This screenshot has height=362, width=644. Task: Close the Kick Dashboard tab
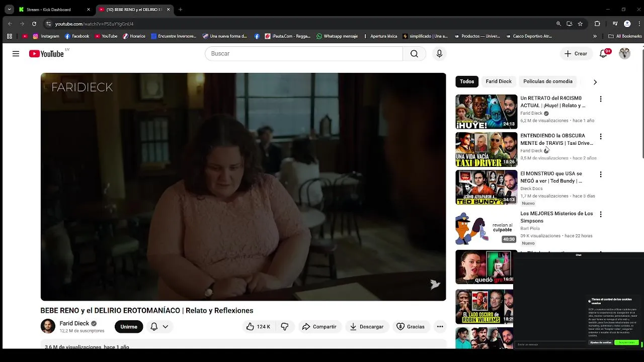click(x=89, y=10)
